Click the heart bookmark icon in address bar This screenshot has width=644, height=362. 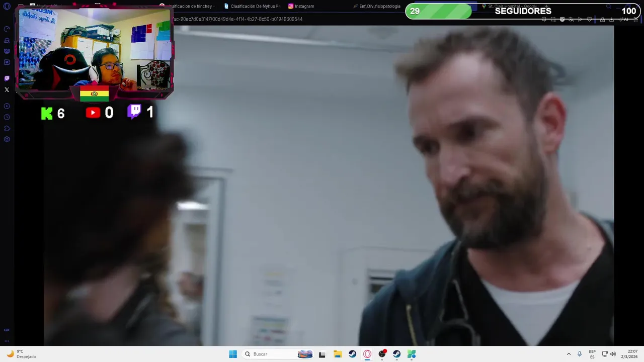[x=589, y=19]
